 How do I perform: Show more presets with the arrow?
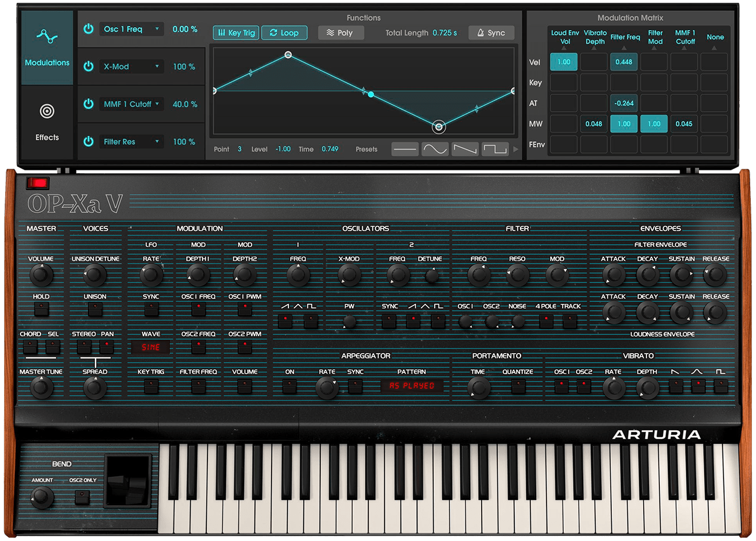515,149
